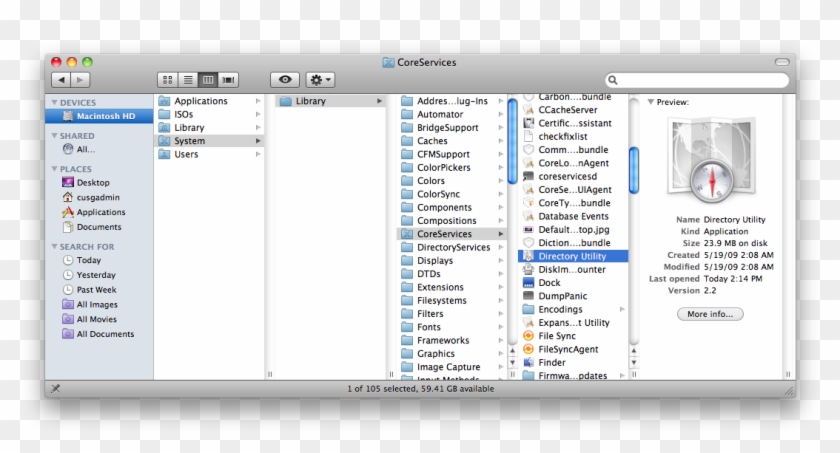
Task: Open the ColorSync folder
Action: [x=452, y=194]
